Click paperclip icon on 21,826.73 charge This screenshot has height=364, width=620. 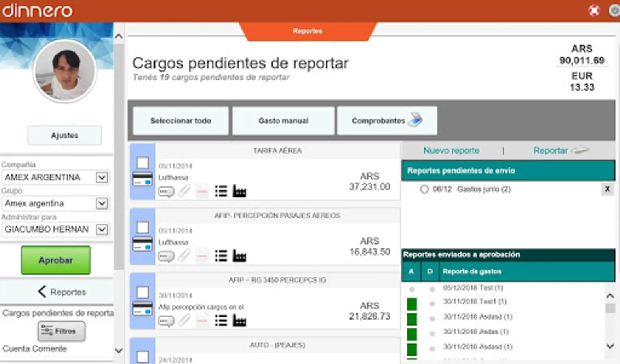(x=184, y=321)
